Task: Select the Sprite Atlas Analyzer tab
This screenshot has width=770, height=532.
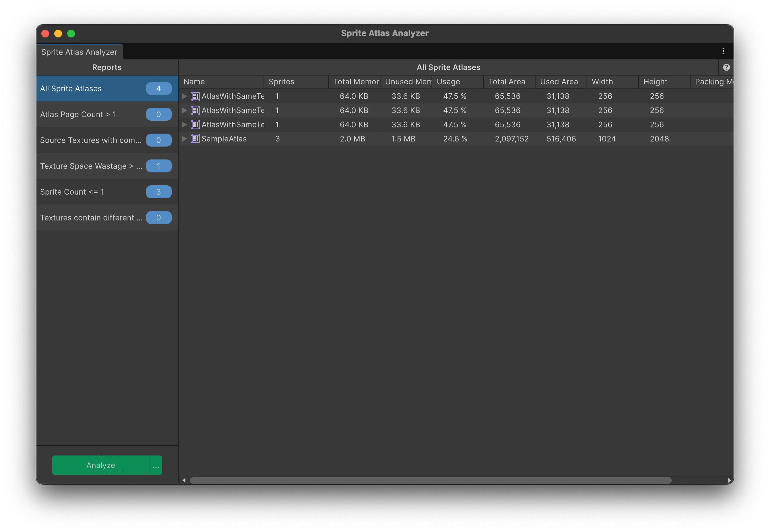Action: pyautogui.click(x=79, y=52)
